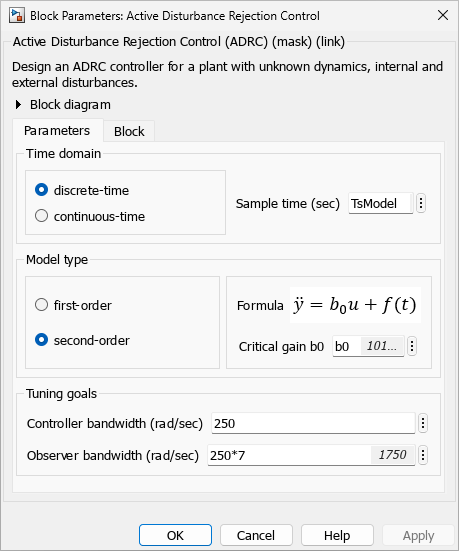Close the Block Parameters dialog
This screenshot has width=459, height=551.
click(x=443, y=15)
